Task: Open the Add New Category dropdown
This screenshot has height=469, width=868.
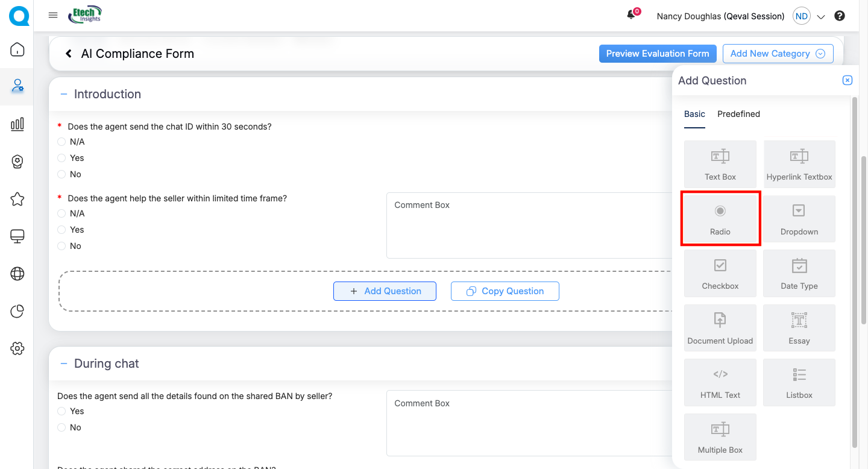Action: coord(778,54)
